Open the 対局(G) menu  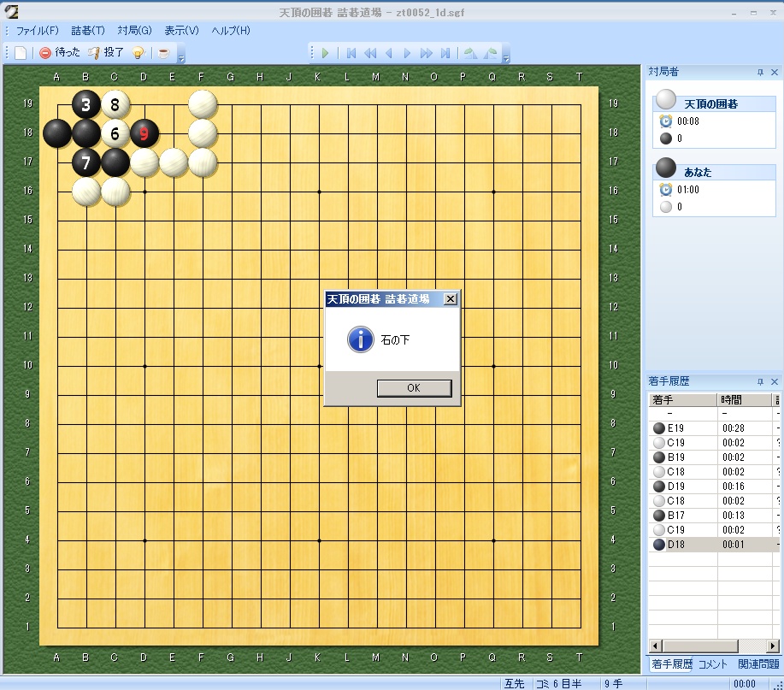pyautogui.click(x=134, y=30)
